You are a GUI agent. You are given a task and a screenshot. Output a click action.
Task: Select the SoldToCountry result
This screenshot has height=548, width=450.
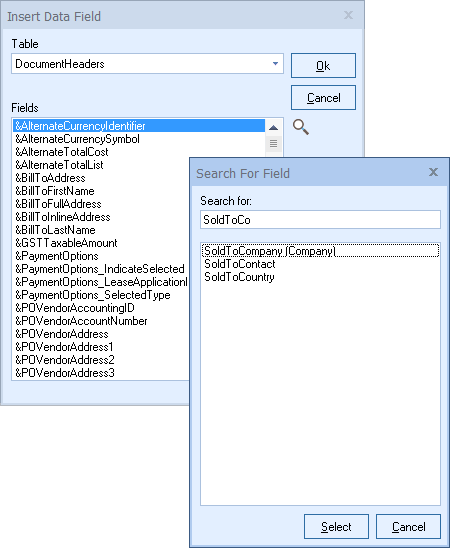coord(239,277)
